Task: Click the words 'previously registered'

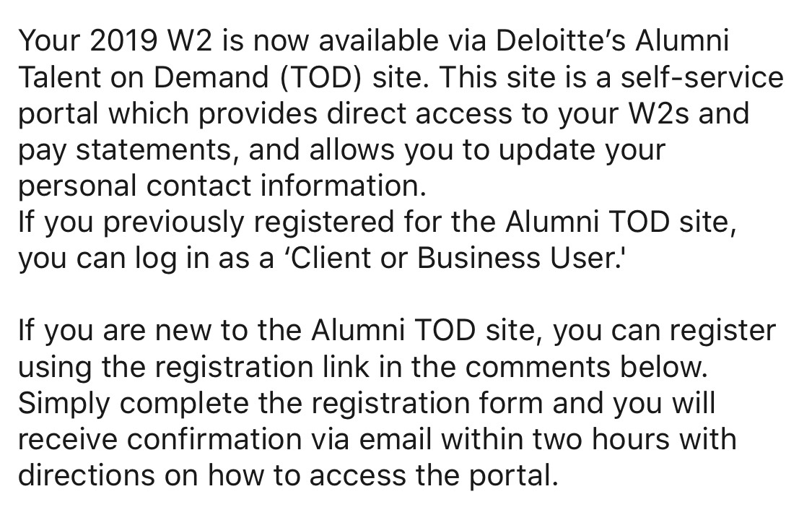Action: (248, 222)
